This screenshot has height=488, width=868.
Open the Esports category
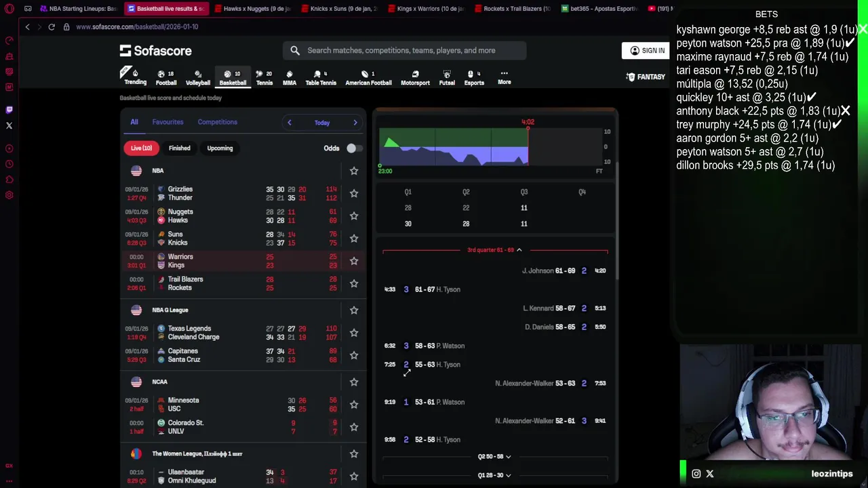coord(474,77)
